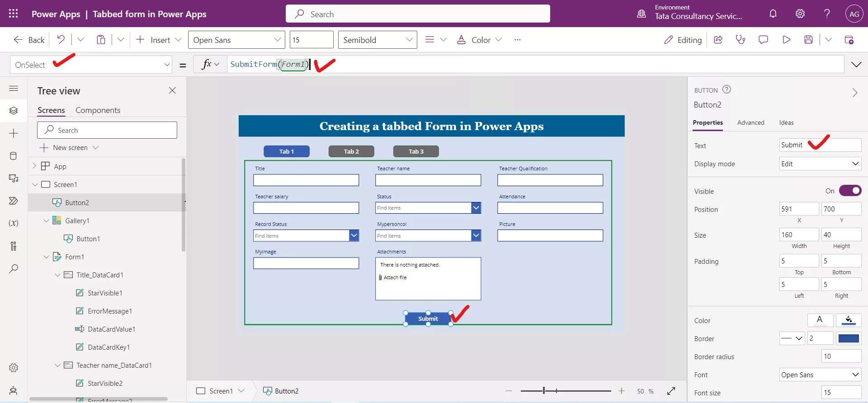Select Button1 in tree view
Viewport: 868px width, 403px height.
tap(88, 239)
